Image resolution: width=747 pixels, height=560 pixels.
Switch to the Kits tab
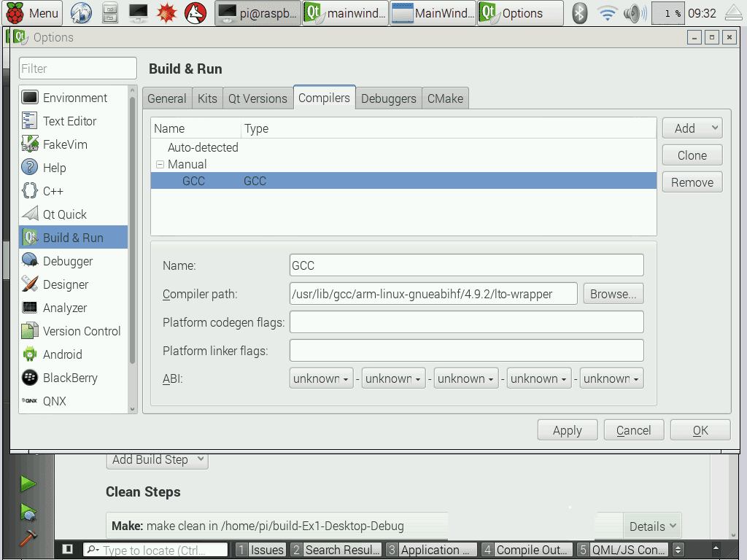click(207, 98)
